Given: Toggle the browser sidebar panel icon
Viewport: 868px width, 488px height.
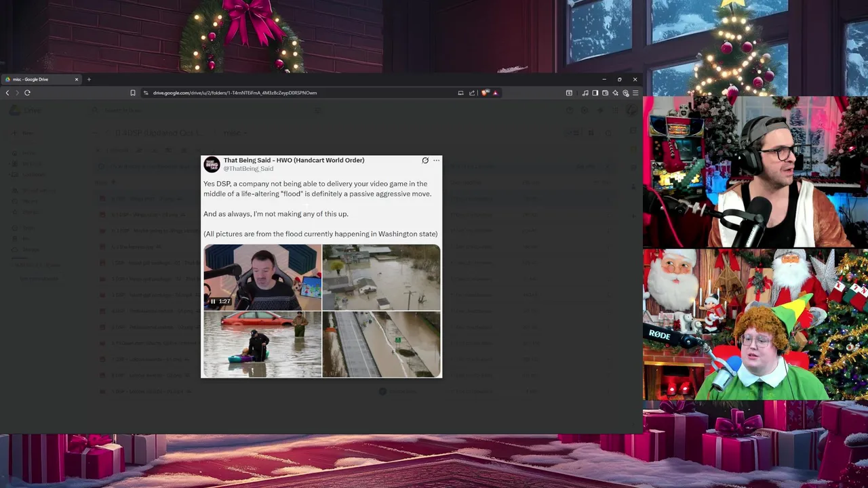Looking at the screenshot, I should (x=595, y=93).
